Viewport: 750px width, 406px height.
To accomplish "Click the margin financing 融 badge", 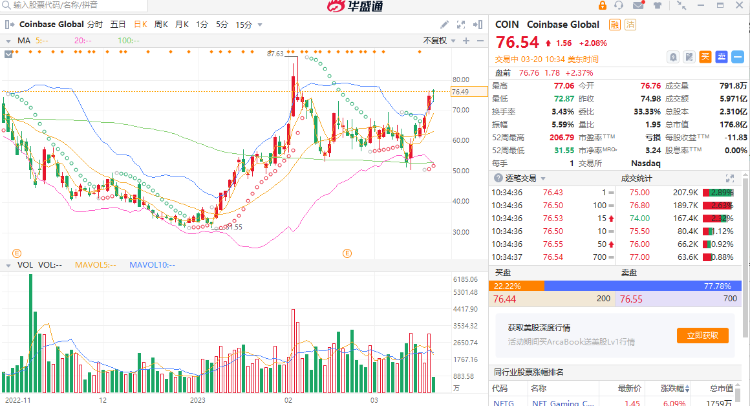I will [615, 24].
